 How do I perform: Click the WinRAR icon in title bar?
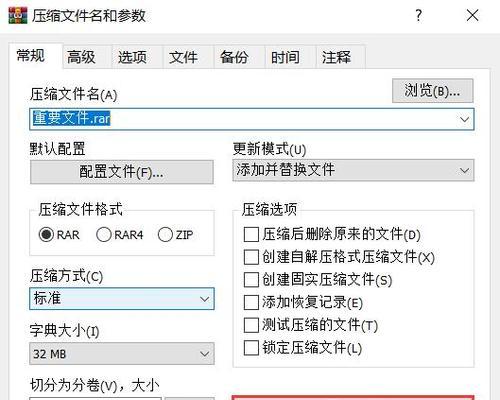point(18,15)
